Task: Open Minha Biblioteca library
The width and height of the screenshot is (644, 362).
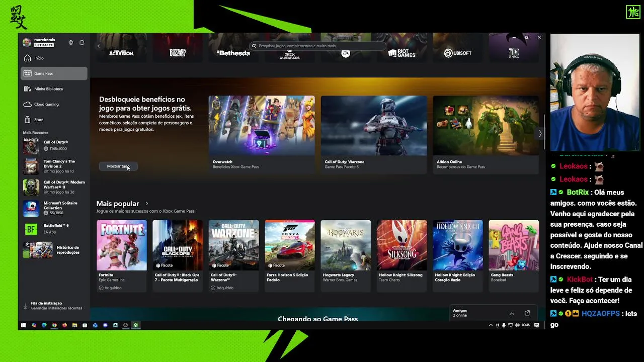Action: point(54,89)
